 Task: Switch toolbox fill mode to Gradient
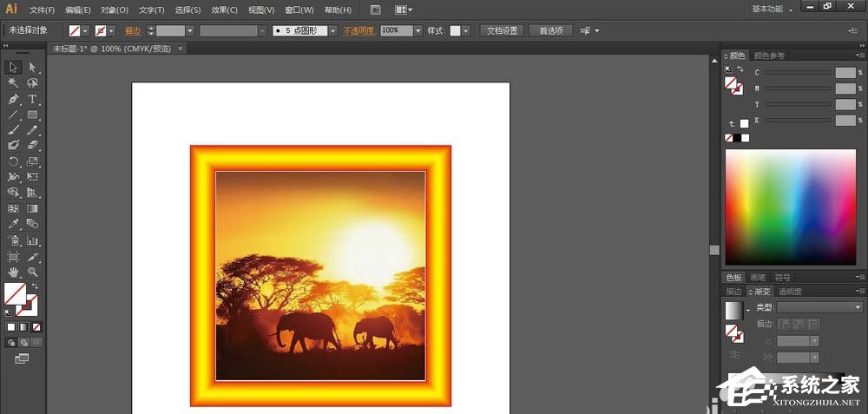coord(23,327)
